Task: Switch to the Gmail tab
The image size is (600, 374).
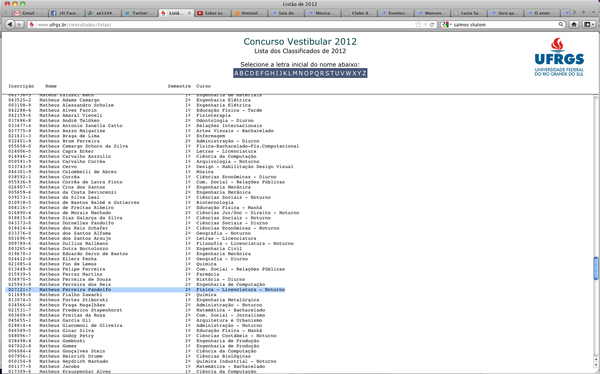Action: 29,13
